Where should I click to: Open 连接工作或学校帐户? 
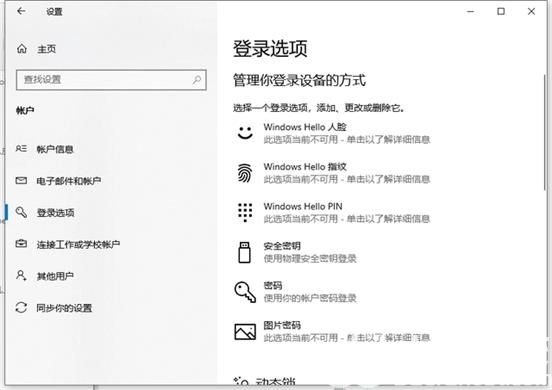click(78, 244)
